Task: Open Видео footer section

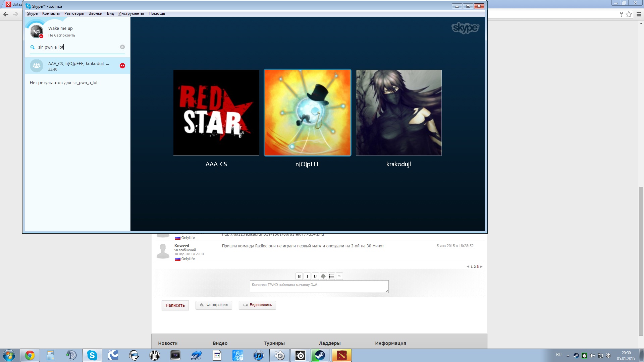Action: [x=220, y=343]
